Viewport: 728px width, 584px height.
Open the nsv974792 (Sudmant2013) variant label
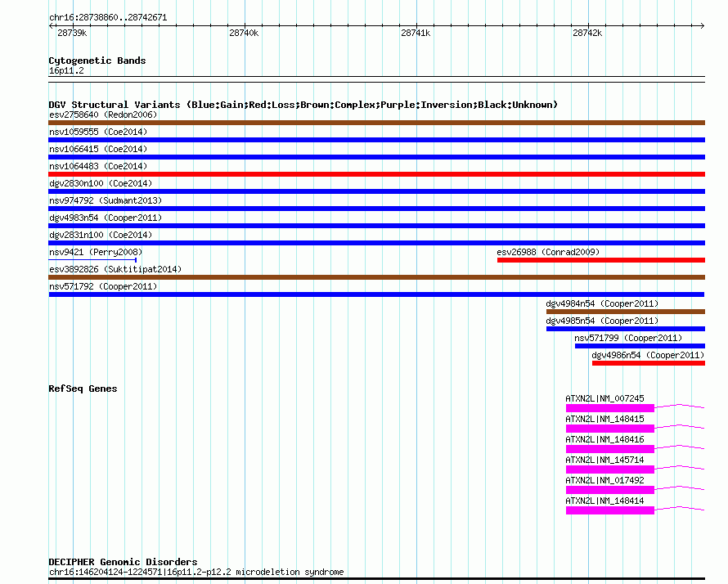pyautogui.click(x=106, y=200)
